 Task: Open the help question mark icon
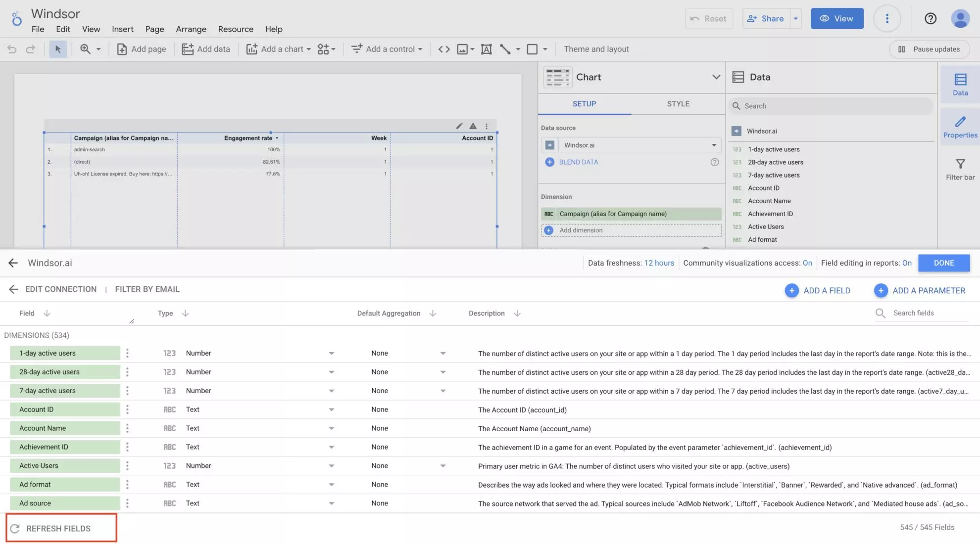point(931,18)
